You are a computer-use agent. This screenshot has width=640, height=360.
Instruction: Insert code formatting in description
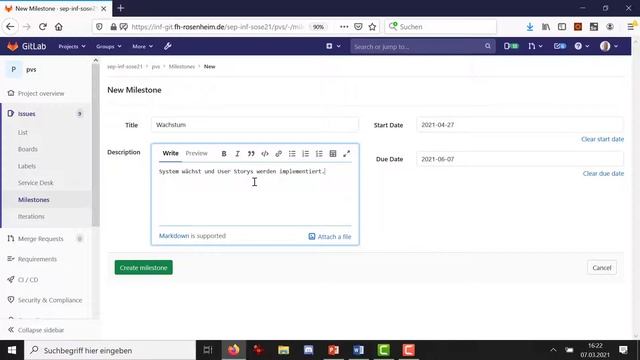click(x=264, y=153)
